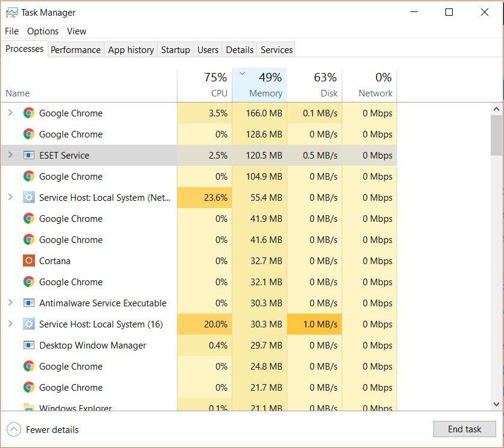This screenshot has width=504, height=448.
Task: Click the 1.0 MB/s disk value
Action: click(320, 324)
